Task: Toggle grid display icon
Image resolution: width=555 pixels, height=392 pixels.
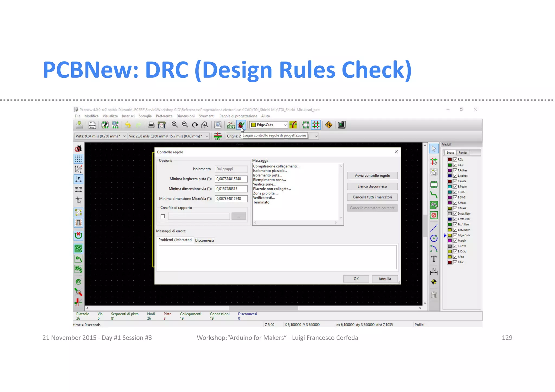Action: click(x=78, y=158)
